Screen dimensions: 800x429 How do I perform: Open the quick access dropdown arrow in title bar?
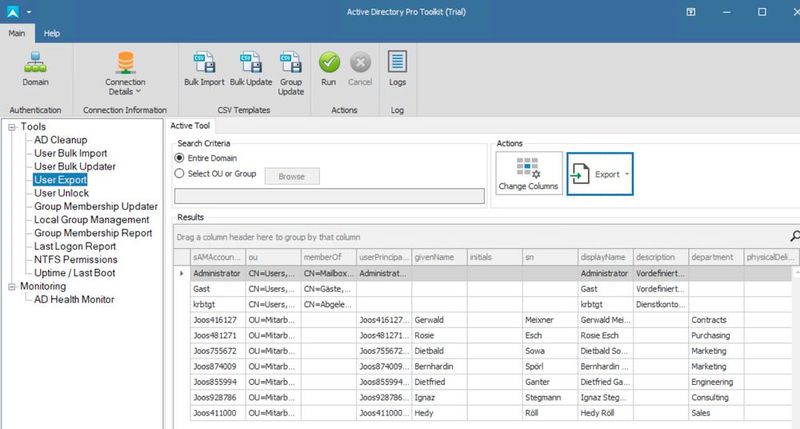point(29,12)
